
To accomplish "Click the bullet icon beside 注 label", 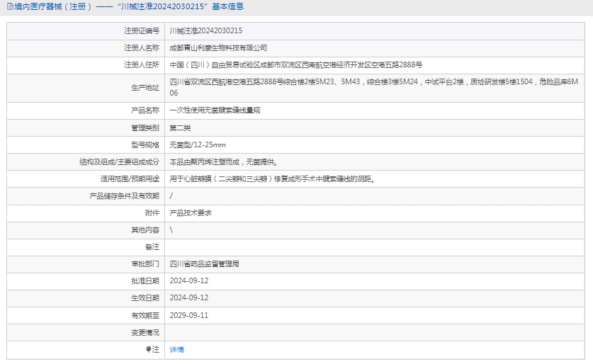I will pyautogui.click(x=149, y=349).
